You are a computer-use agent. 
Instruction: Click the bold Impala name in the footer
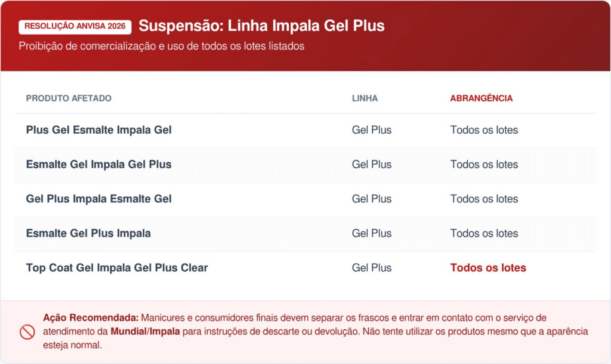166,331
